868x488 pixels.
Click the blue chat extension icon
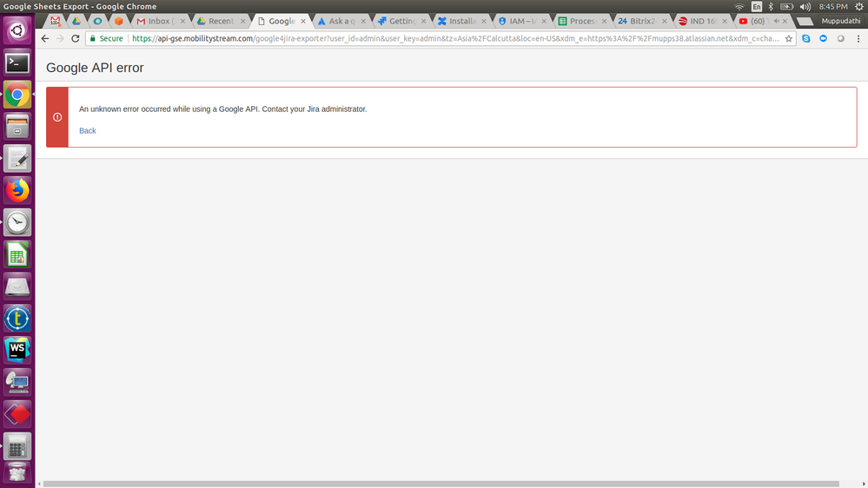tap(823, 38)
